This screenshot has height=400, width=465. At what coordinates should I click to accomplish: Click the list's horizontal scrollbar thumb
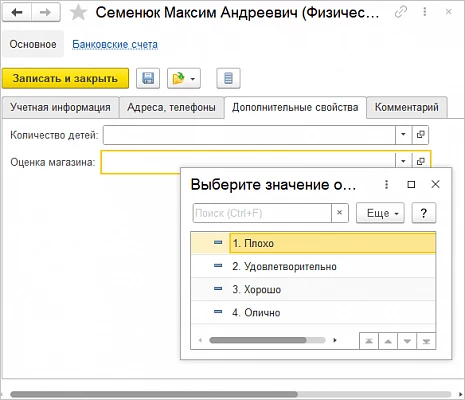(x=257, y=340)
